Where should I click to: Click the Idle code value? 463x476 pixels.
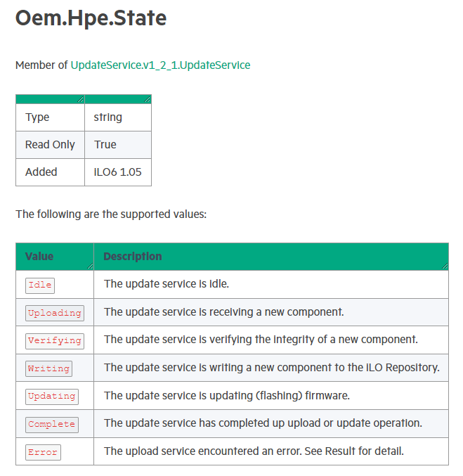[x=40, y=285]
